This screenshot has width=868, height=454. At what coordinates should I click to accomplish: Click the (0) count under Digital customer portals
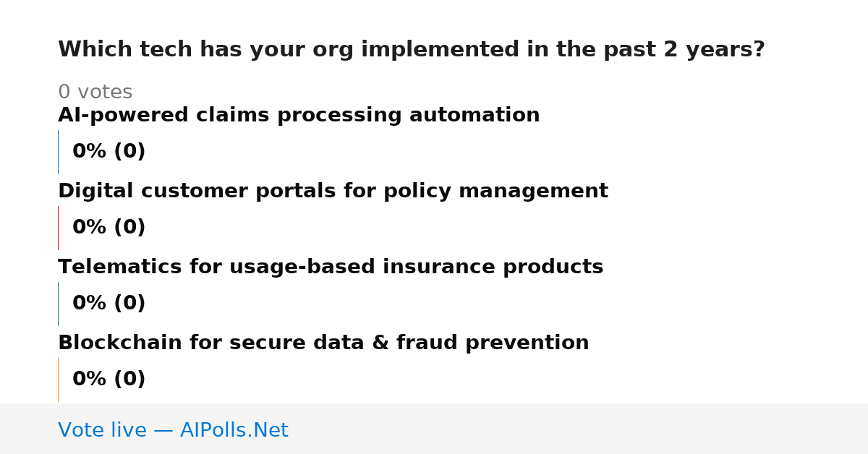[129, 228]
